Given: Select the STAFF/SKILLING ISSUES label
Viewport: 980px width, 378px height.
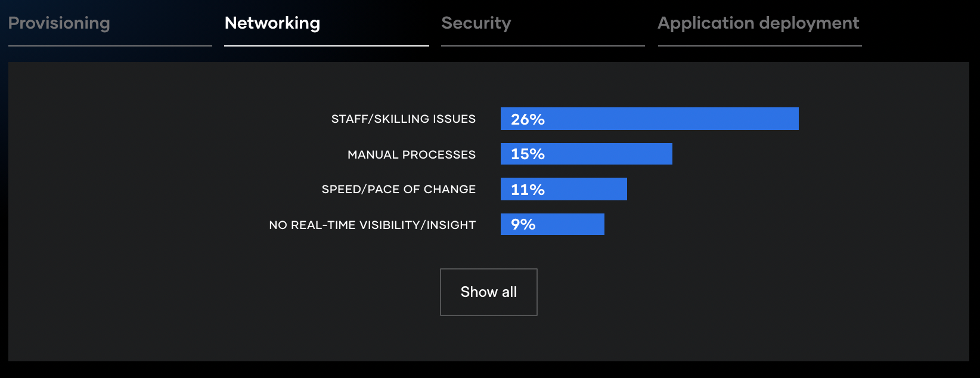Looking at the screenshot, I should pos(404,119).
